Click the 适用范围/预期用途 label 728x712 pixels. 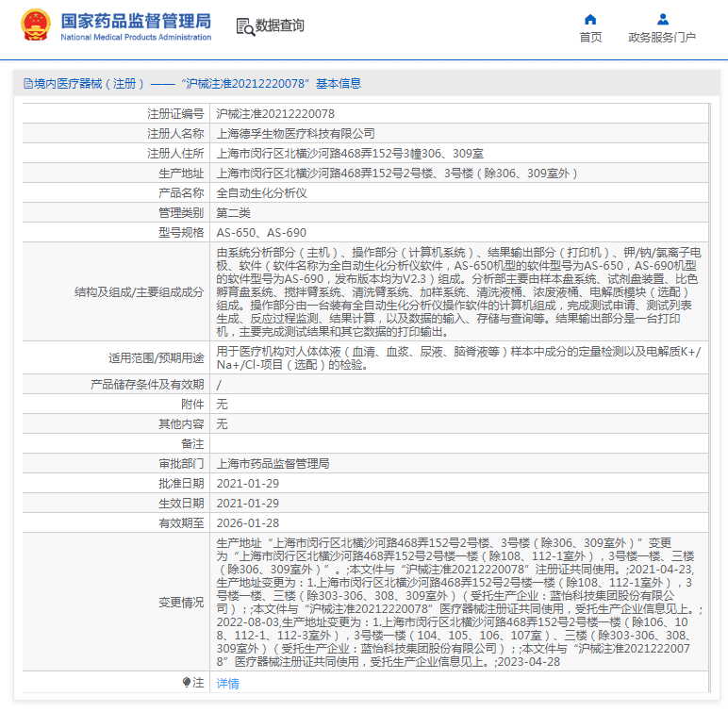tap(157, 357)
